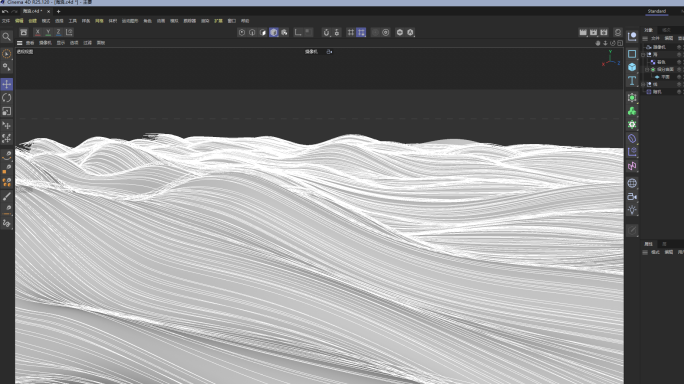Toggle the Workplane icon
This screenshot has height=384, width=684.
[x=350, y=32]
